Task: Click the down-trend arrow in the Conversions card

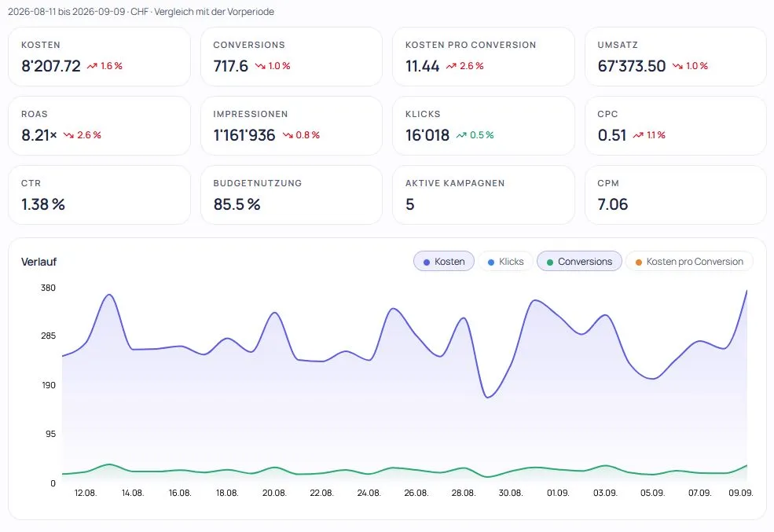Action: point(260,66)
